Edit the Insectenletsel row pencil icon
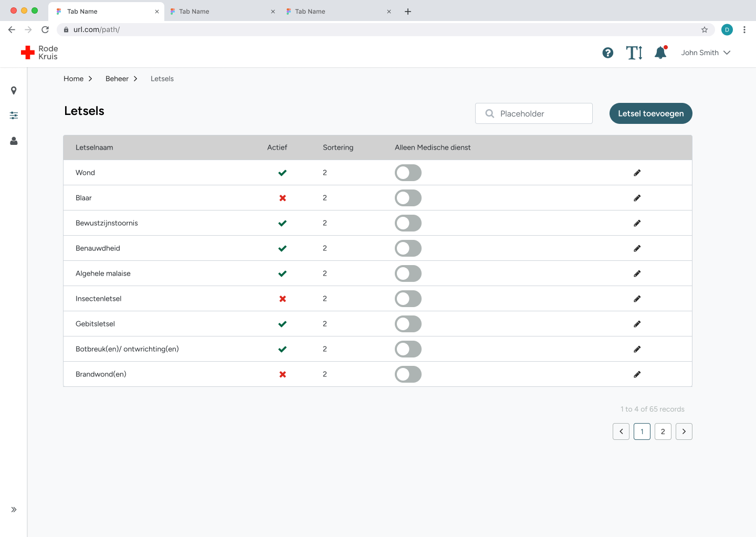The height and width of the screenshot is (537, 756). pos(637,299)
